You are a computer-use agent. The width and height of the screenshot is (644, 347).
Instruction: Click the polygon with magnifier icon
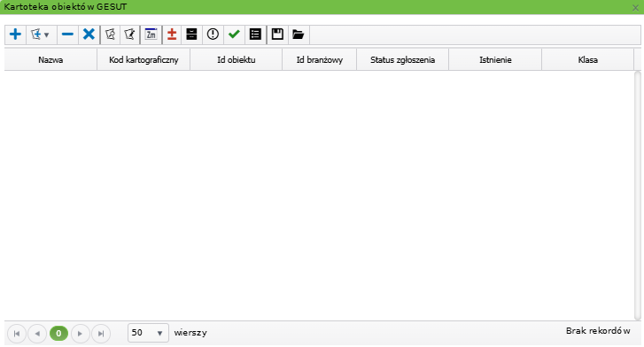[x=110, y=35]
